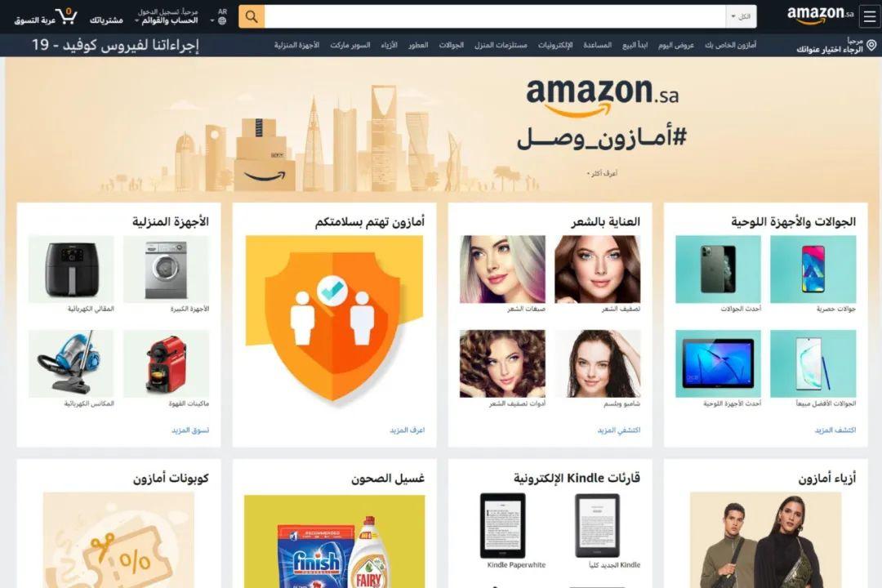This screenshot has width=882, height=588.
Task: Click the COVID-19 measures banner link
Action: point(115,44)
